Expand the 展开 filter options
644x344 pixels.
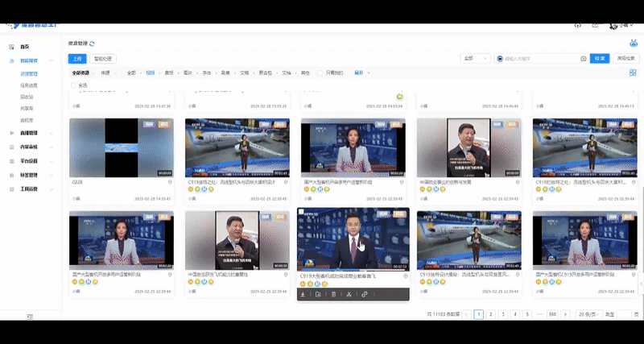pos(361,73)
